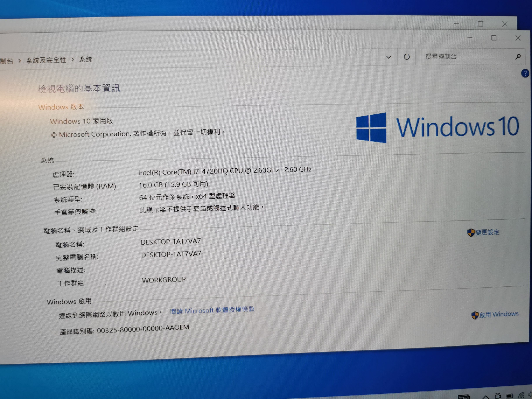The image size is (532, 399).
Task: Click product ID 00325-80000-00000-AAOEM
Action: [143, 329]
